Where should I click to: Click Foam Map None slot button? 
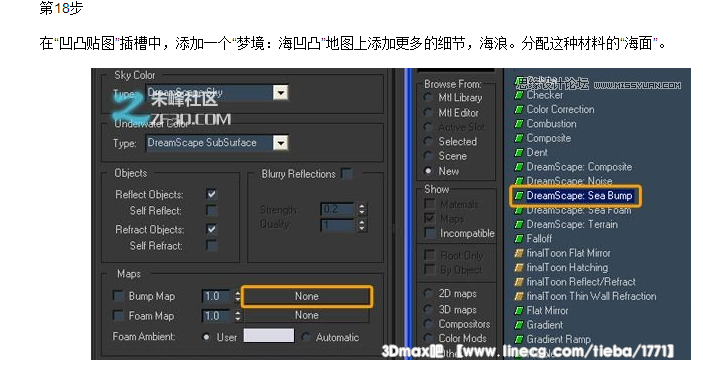coord(307,315)
